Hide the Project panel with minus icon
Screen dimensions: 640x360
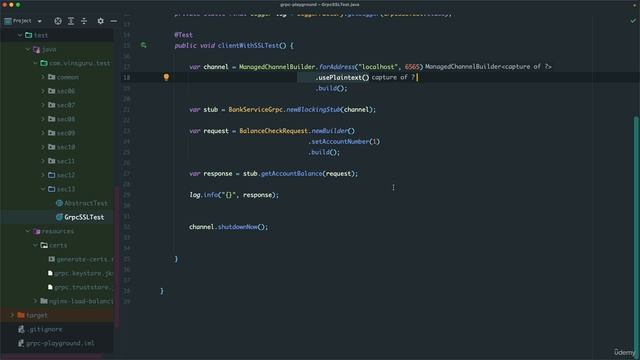113,21
